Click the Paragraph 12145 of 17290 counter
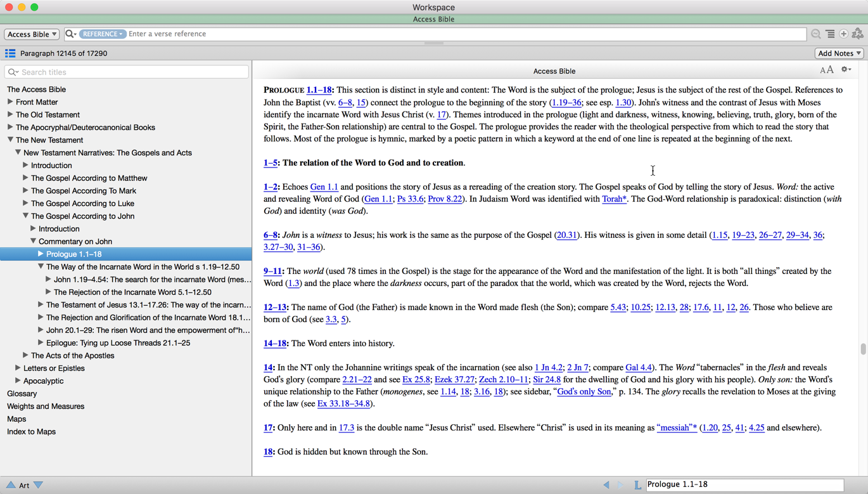868x494 pixels. point(63,54)
